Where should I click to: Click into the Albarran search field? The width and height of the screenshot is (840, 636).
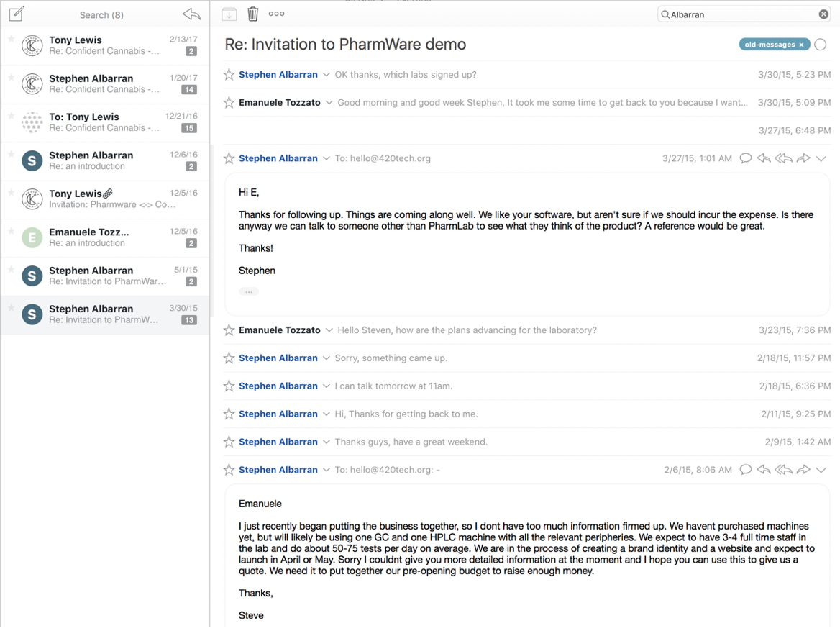(x=744, y=14)
